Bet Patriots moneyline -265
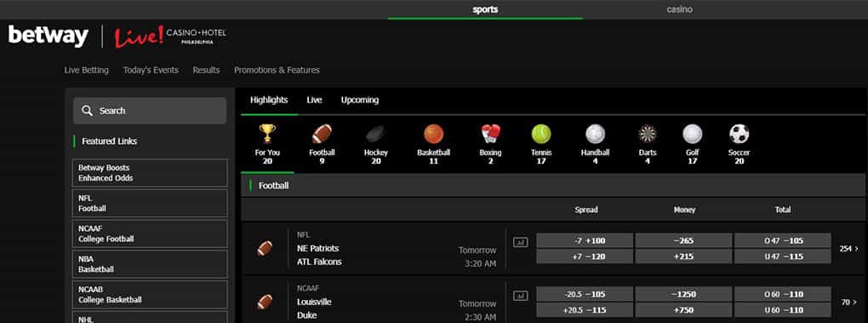This screenshot has height=323, width=868. 683,241
